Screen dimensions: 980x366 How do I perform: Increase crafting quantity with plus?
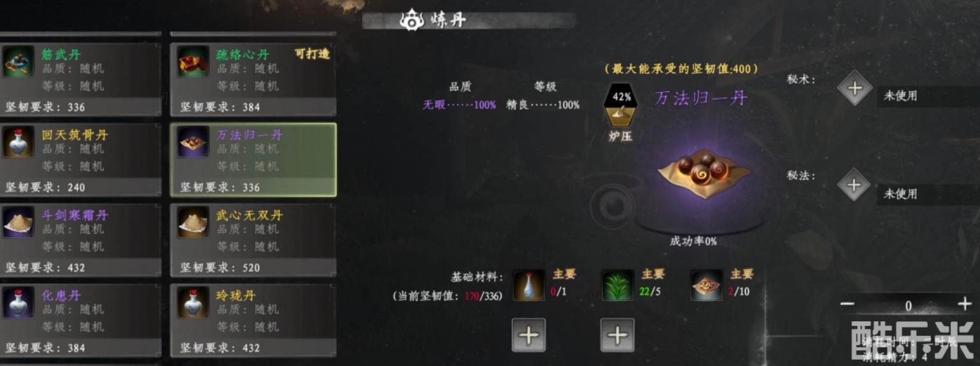(x=965, y=305)
